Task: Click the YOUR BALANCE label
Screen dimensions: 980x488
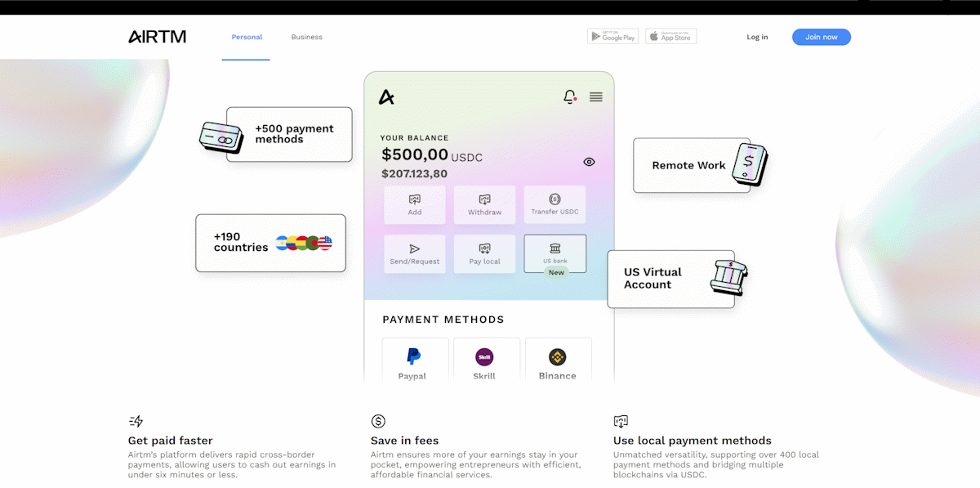Action: (x=415, y=138)
